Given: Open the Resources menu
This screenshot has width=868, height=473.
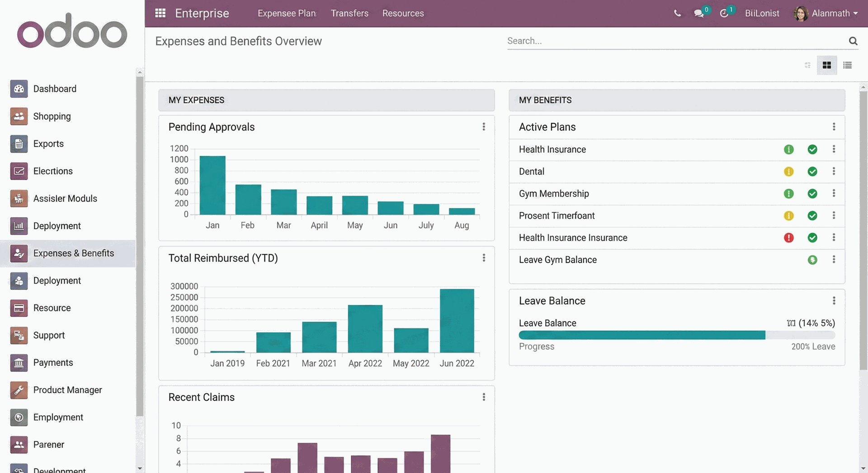Looking at the screenshot, I should [x=403, y=13].
